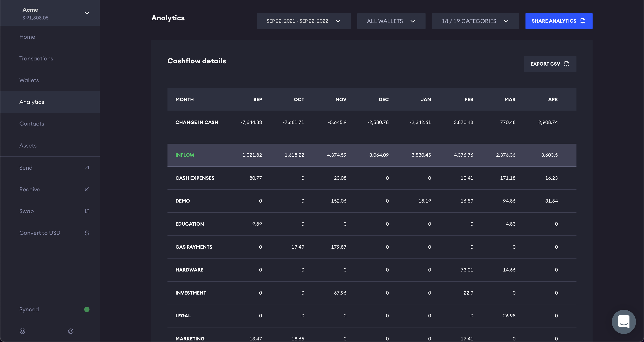Open settings via the gear icon
This screenshot has height=342, width=644.
pos(23,331)
